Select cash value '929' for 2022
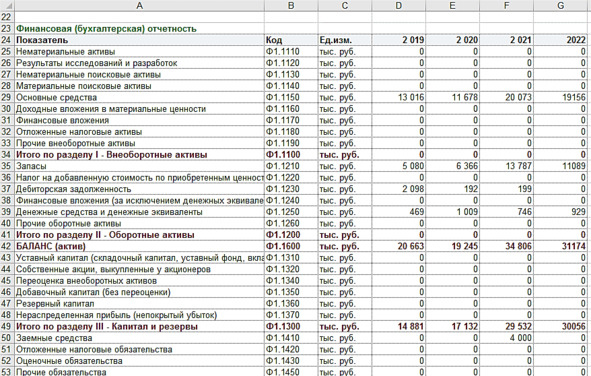591x376 pixels. [560, 212]
